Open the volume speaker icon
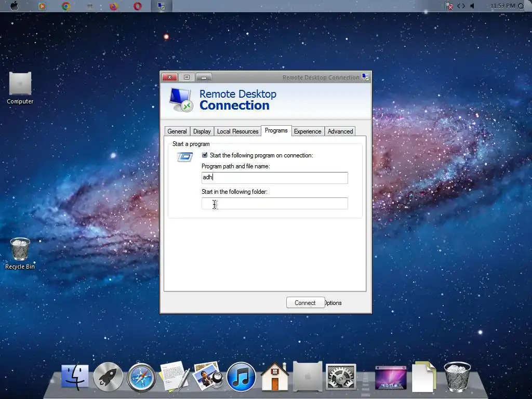532x399 pixels. pyautogui.click(x=472, y=6)
